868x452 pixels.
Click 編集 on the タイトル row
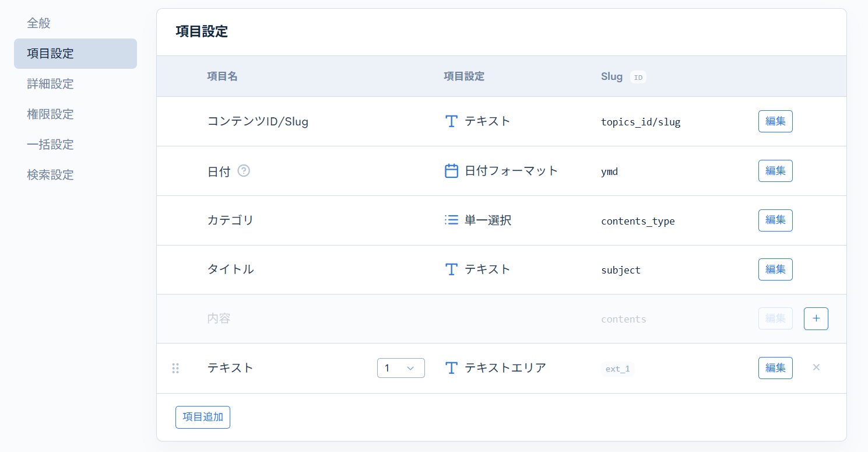(x=775, y=269)
